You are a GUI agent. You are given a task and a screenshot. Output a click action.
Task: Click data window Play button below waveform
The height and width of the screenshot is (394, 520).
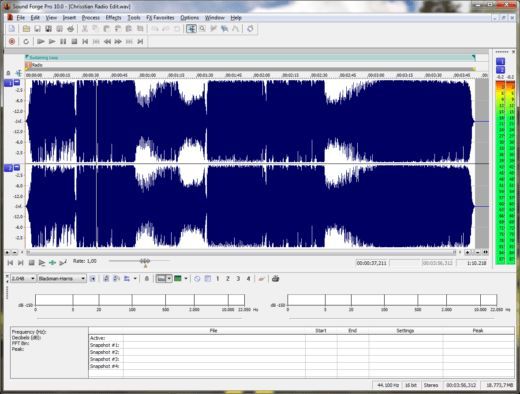[42, 263]
